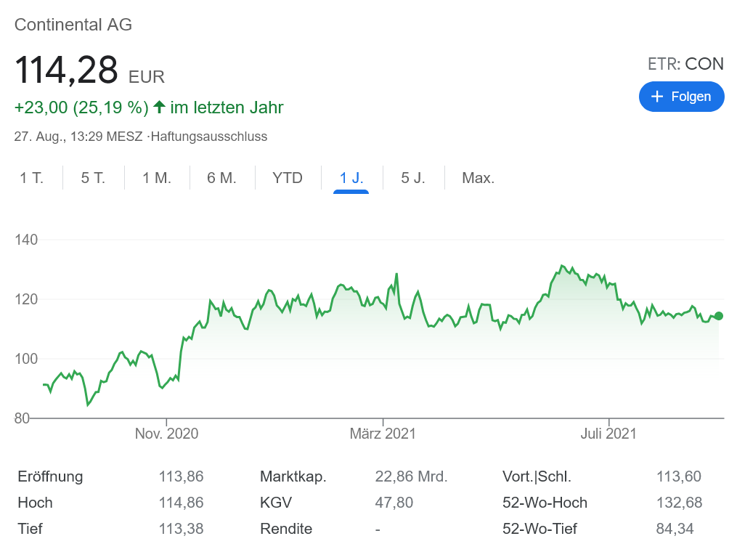
Task: Select the 1 M. chart range
Action: click(157, 178)
